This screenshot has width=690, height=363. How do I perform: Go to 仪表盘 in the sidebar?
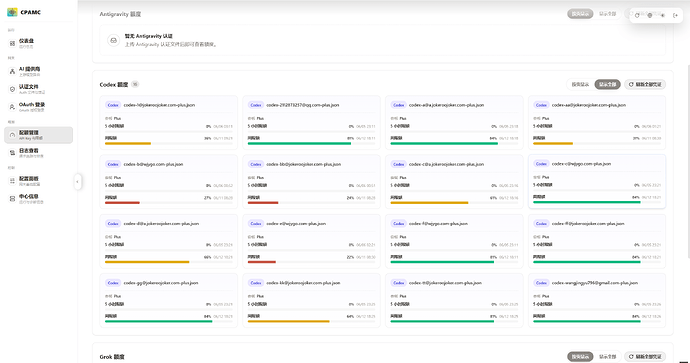pos(39,43)
